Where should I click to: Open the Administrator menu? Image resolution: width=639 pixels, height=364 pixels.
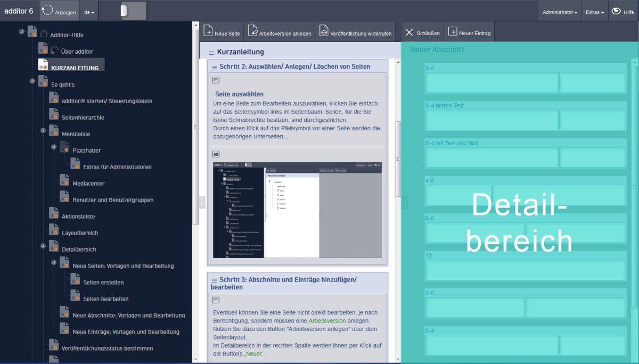560,12
